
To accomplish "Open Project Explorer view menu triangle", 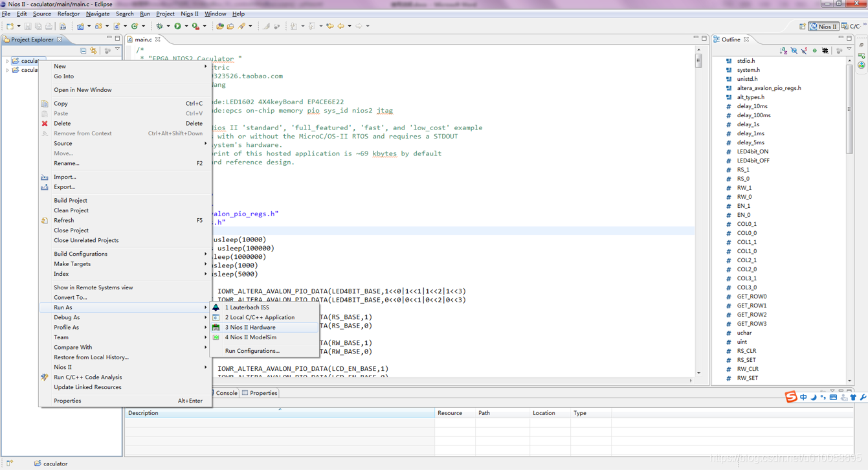I will (117, 49).
